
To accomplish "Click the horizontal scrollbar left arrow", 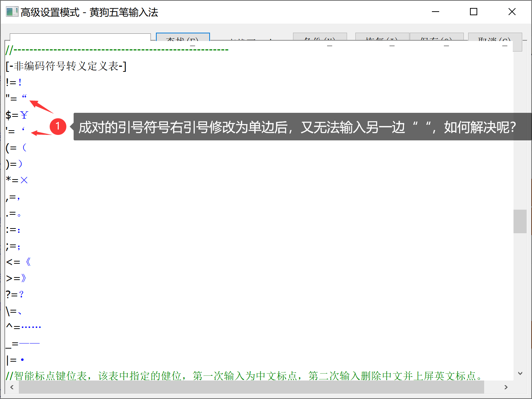I will point(12,387).
